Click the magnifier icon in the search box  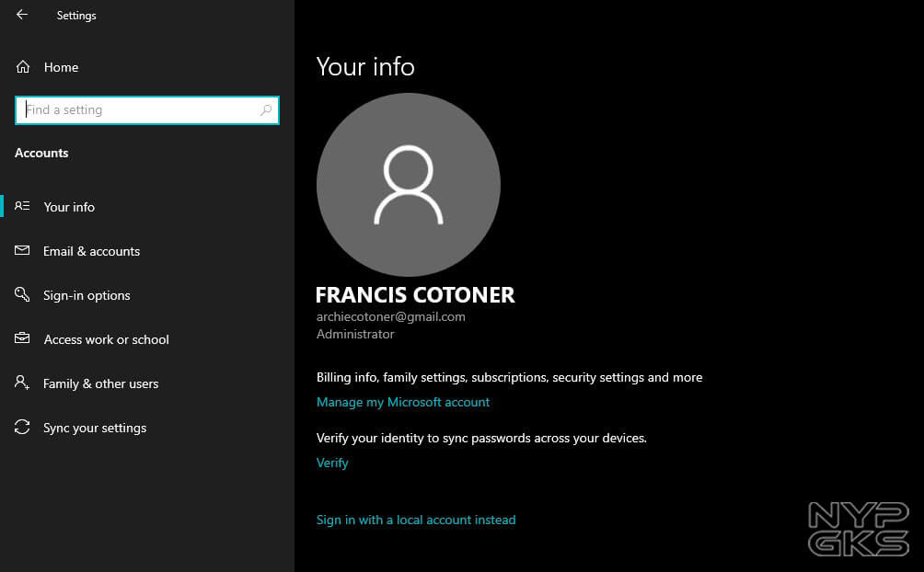click(266, 110)
